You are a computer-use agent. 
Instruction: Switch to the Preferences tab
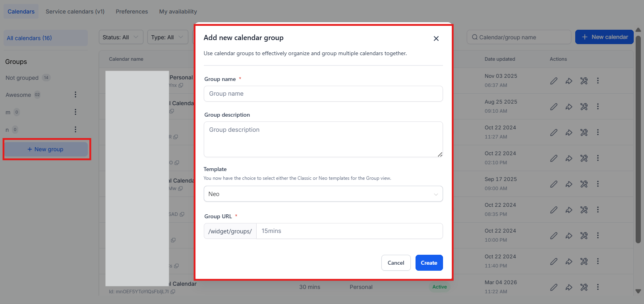coord(132,12)
